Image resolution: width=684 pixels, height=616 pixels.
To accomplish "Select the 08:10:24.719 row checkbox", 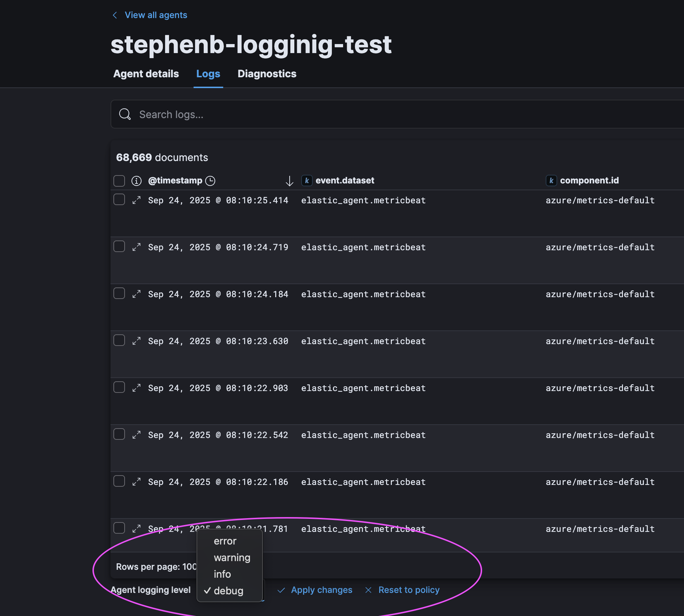I will tap(119, 247).
